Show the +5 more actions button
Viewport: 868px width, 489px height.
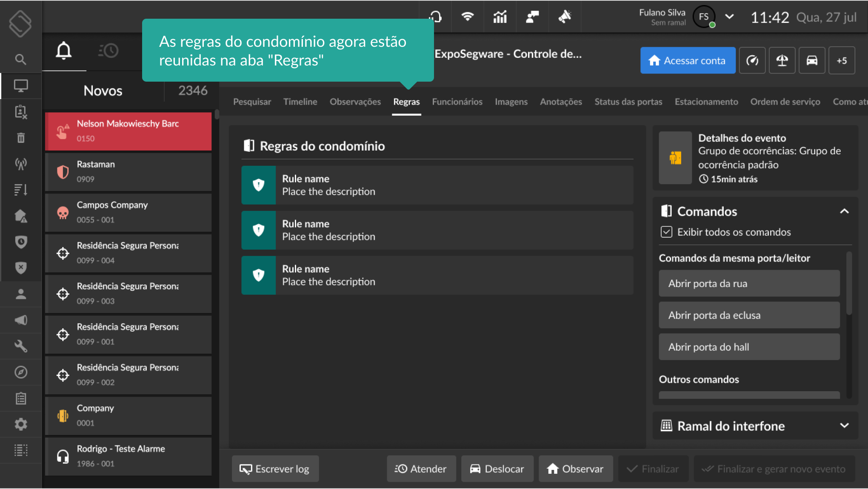(842, 60)
